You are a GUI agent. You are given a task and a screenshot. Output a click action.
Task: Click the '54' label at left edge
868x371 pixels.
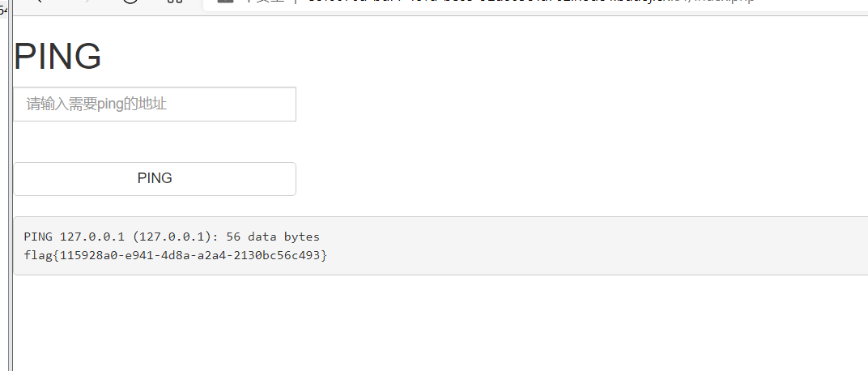tap(3, 10)
